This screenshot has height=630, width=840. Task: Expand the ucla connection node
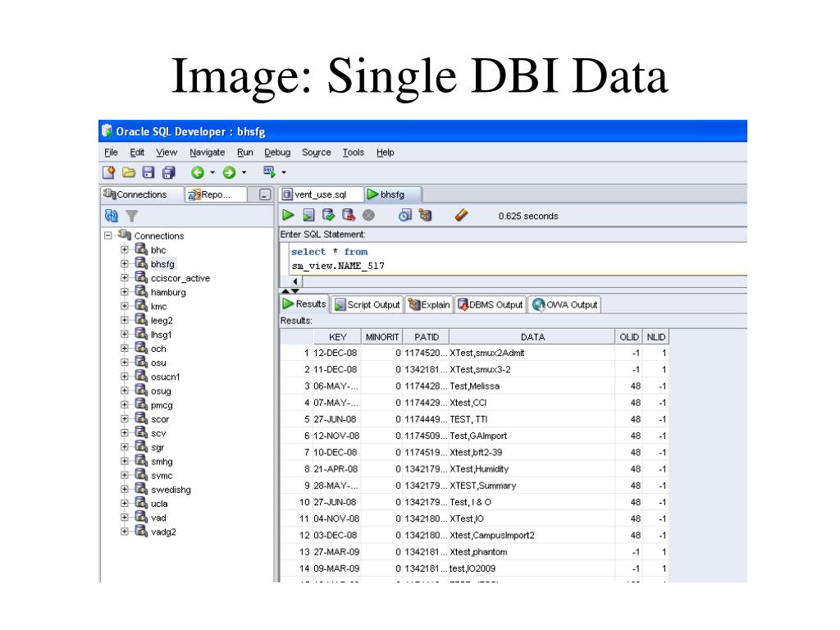pos(125,503)
